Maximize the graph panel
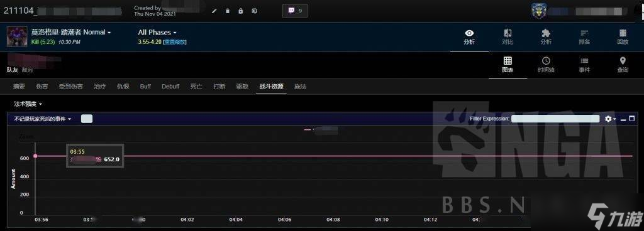644x231 pixels. click(632, 119)
